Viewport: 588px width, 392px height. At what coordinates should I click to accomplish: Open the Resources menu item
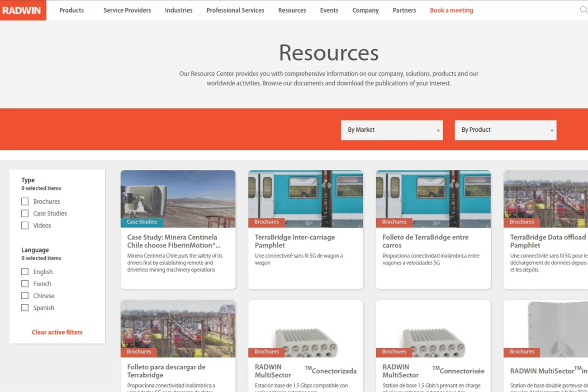click(x=292, y=10)
